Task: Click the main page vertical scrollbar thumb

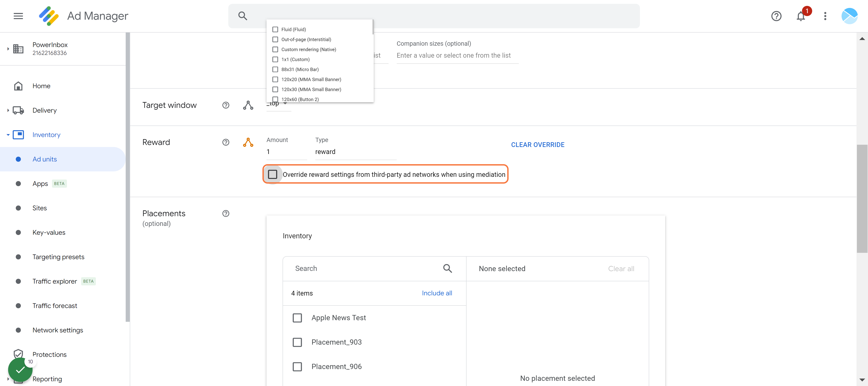Action: coord(862,199)
